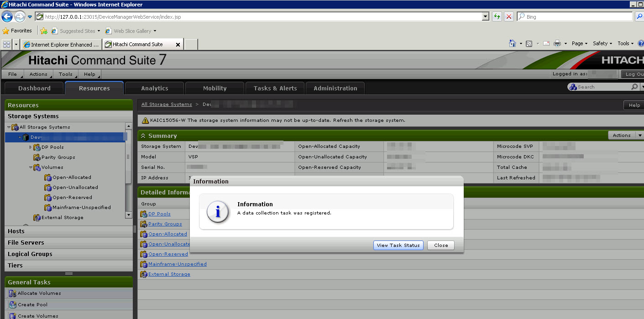Select Mainframe-Unspecified tree item
The height and width of the screenshot is (319, 644).
coord(81,208)
